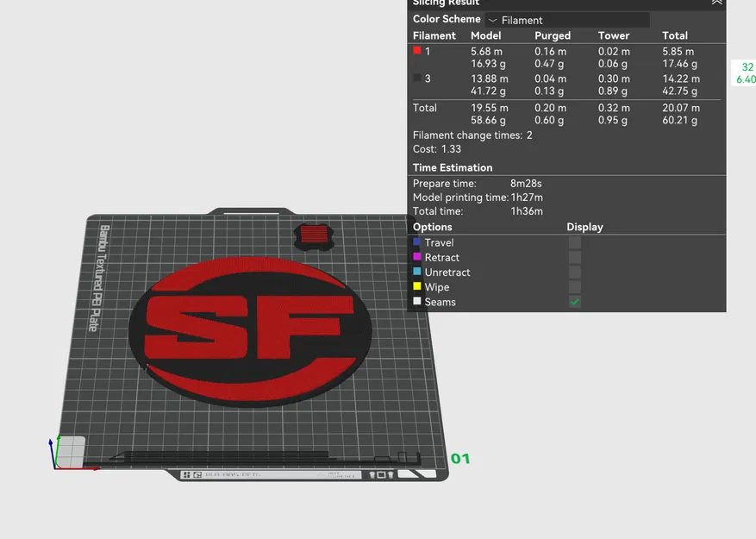The width and height of the screenshot is (756, 539).
Task: Click filament 1 total 17.46 g
Action: point(679,64)
